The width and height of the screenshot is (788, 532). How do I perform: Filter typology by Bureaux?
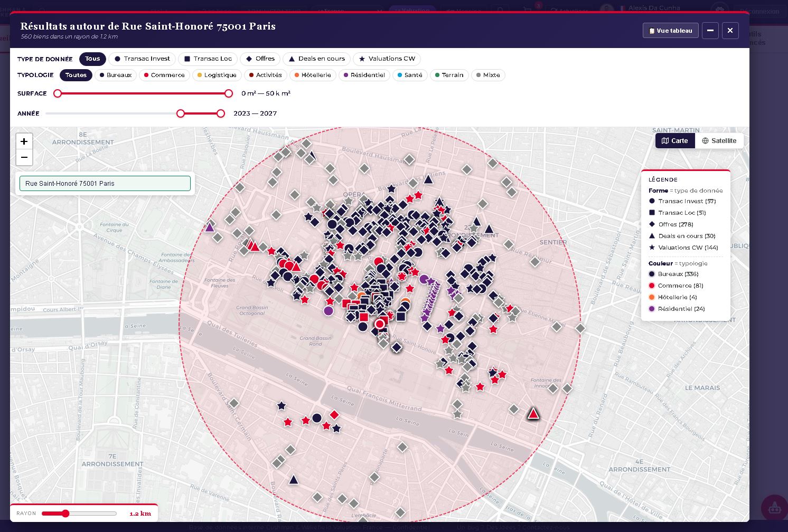pos(116,75)
